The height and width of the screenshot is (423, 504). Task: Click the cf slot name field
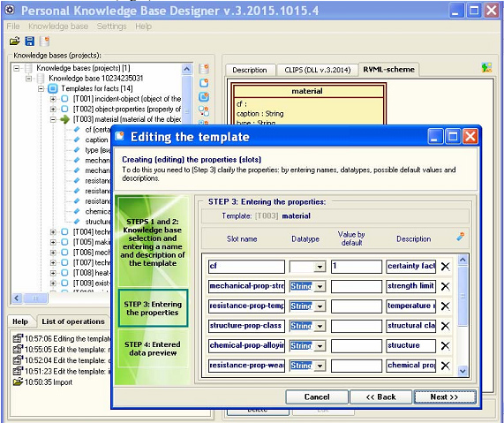tap(246, 267)
